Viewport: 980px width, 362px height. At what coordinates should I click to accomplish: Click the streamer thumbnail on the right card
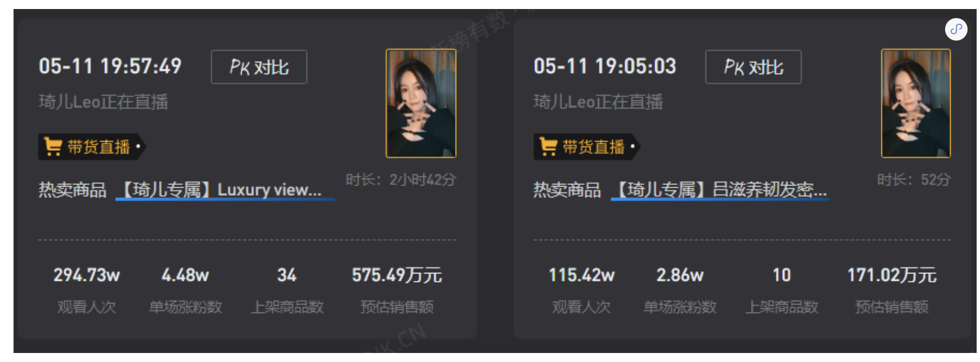pyautogui.click(x=916, y=103)
